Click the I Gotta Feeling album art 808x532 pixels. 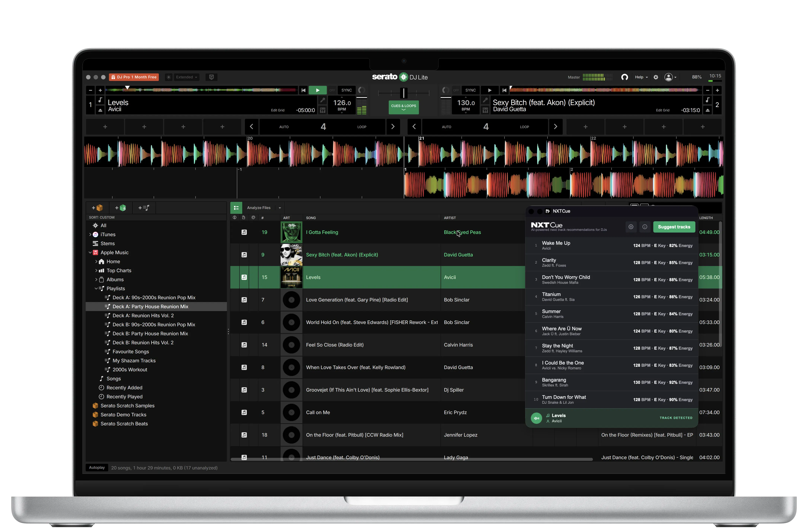click(291, 232)
